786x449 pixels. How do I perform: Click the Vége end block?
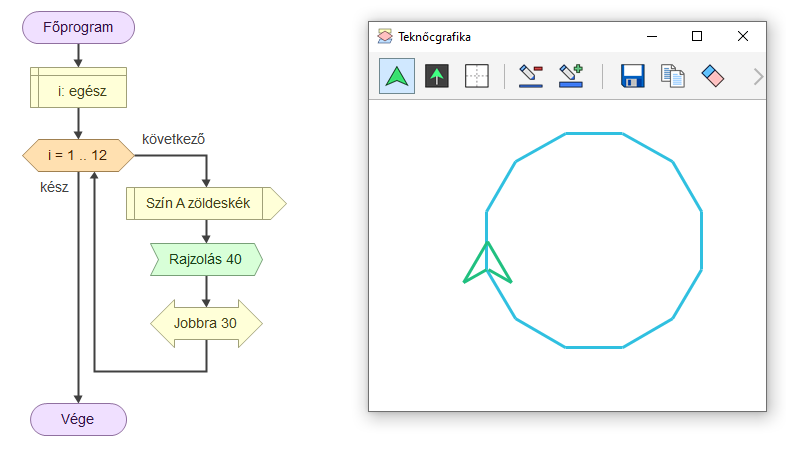coord(78,419)
